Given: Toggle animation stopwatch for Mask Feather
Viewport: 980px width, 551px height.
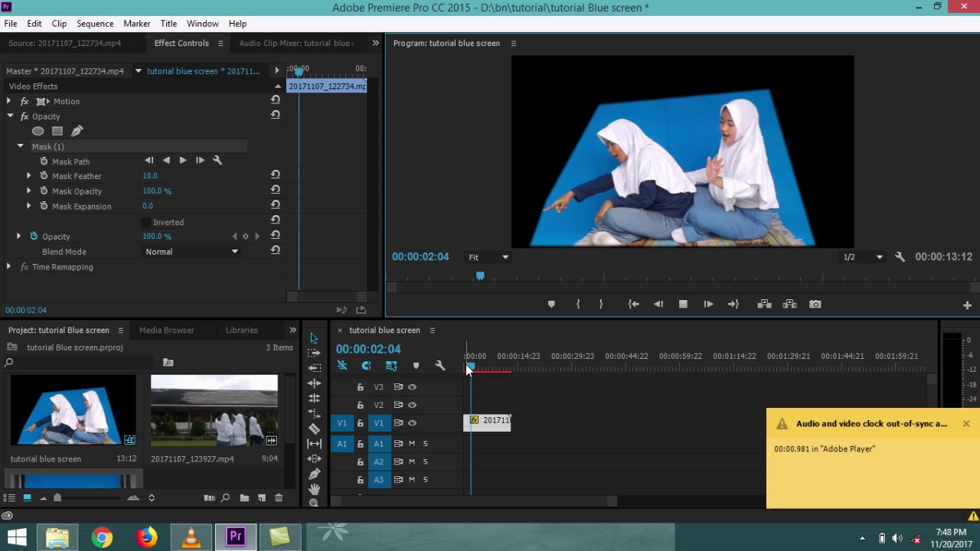Looking at the screenshot, I should [x=44, y=176].
